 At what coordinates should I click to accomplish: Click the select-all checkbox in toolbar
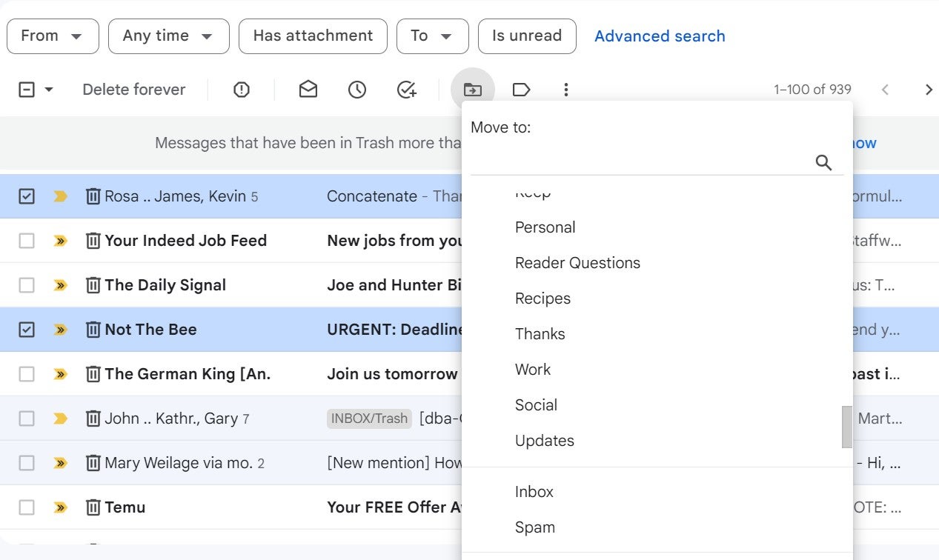tap(27, 90)
